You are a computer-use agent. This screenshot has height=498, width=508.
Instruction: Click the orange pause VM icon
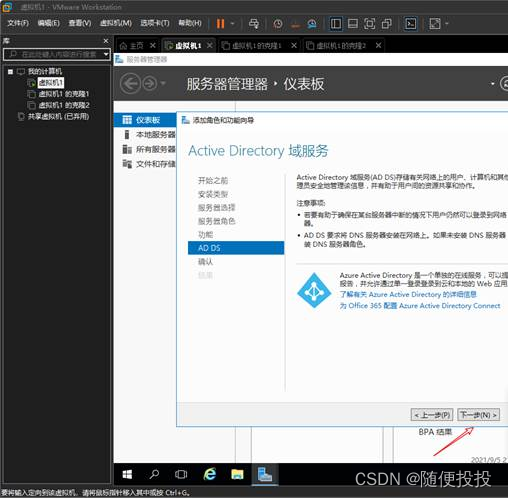coord(220,23)
